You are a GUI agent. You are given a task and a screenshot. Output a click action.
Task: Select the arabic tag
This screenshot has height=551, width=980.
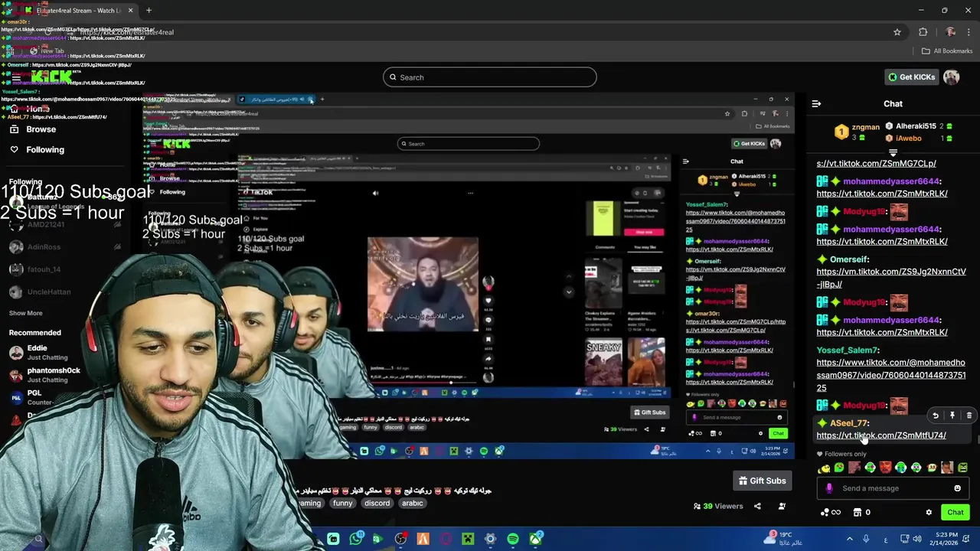[x=413, y=504]
